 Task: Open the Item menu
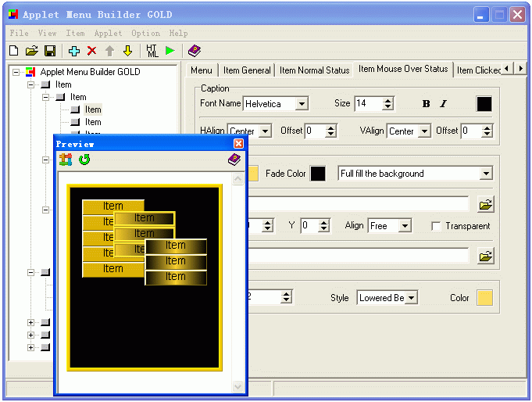point(75,34)
